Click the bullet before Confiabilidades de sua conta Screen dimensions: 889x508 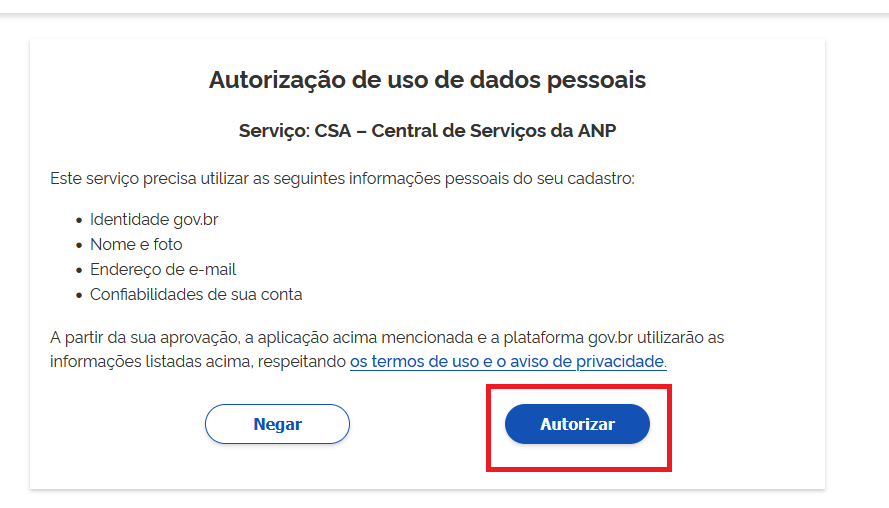78,295
